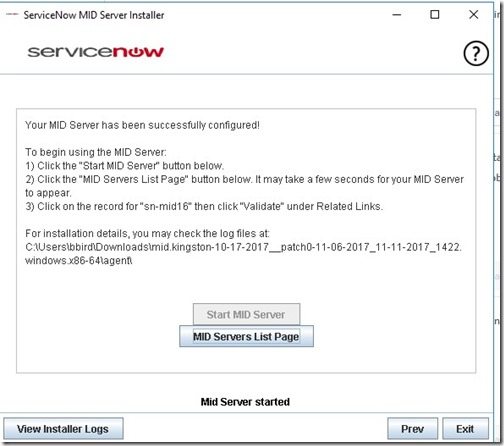Click the Start MID Server button
Screen dimensions: 504x446
[x=246, y=314]
